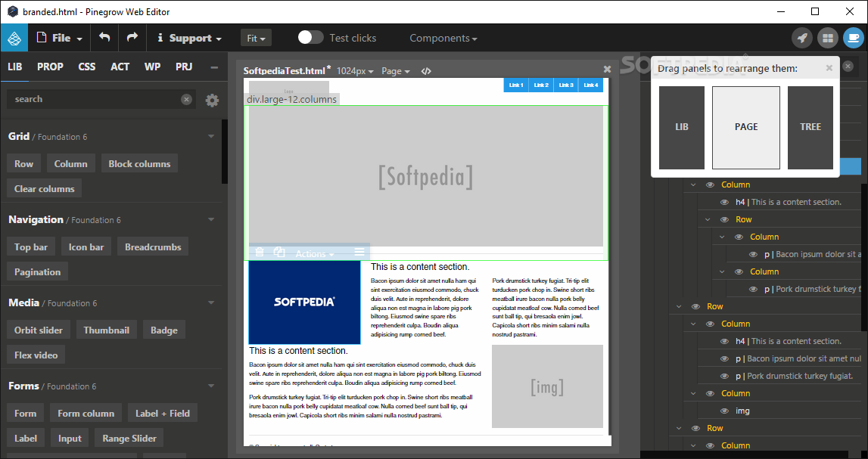The width and height of the screenshot is (868, 459).
Task: Switch to the WP tab
Action: pyautogui.click(x=152, y=67)
